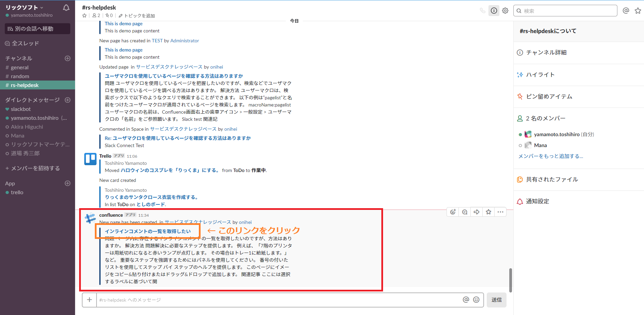The height and width of the screenshot is (315, 644).
Task: Expand 共有されたファイル section
Action: [579, 180]
